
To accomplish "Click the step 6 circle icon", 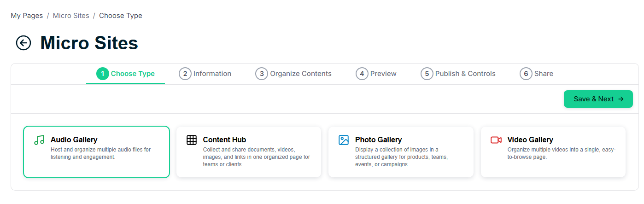I will tap(526, 74).
